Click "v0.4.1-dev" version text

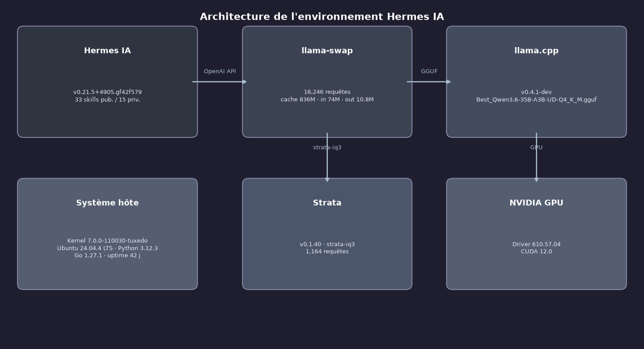[x=536, y=92]
